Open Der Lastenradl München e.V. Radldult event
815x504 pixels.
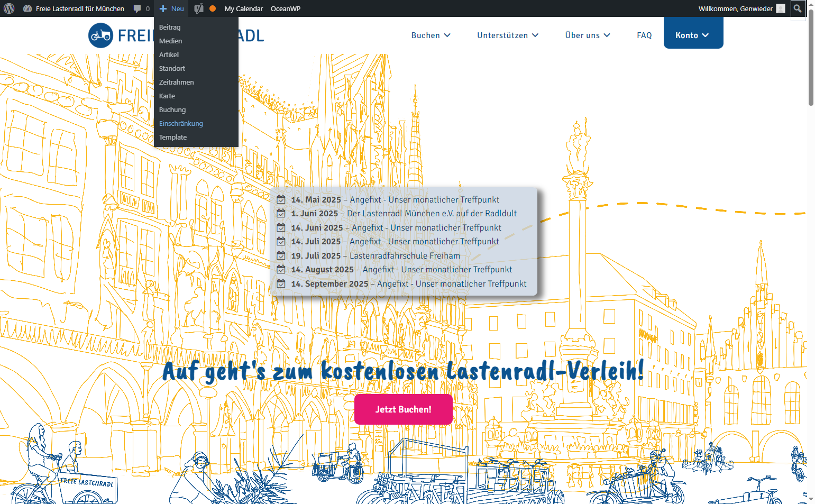click(x=432, y=213)
